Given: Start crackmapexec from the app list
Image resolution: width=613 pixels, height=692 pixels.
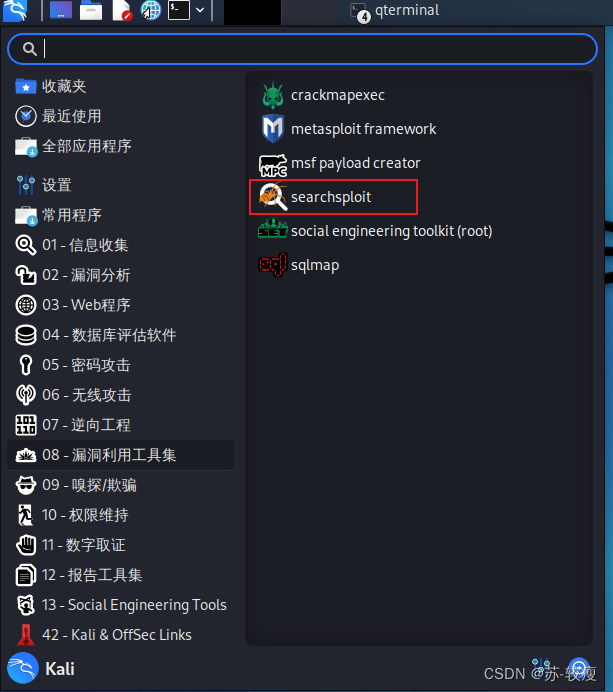Looking at the screenshot, I should point(322,95).
